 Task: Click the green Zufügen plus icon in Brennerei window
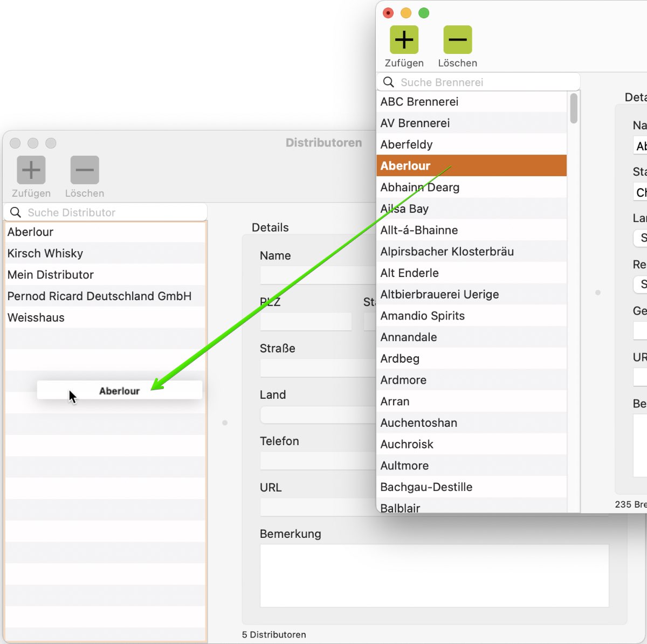tap(404, 40)
